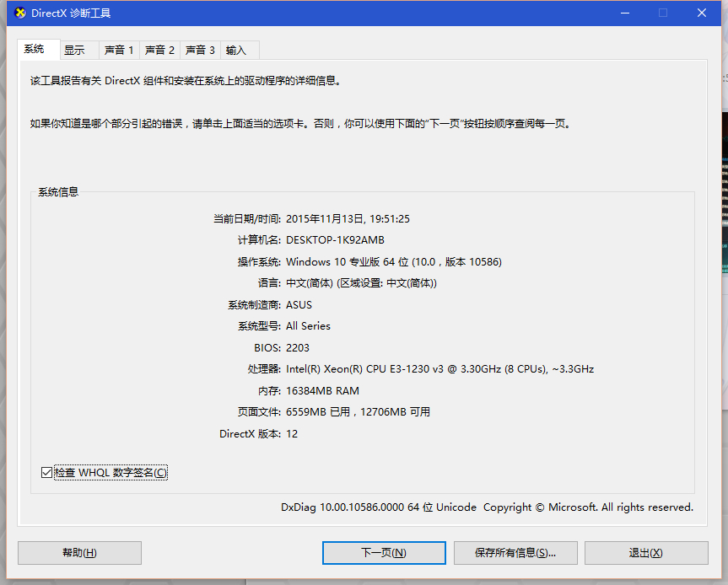Click the system model value All Series
Screen dimensions: 728x585
click(308, 326)
